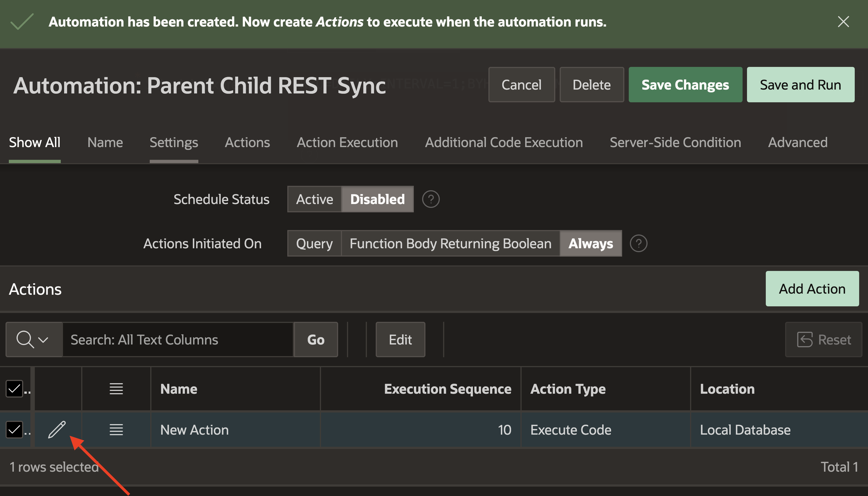Click the Add Action button
Screen dimensions: 868x496
(x=812, y=289)
